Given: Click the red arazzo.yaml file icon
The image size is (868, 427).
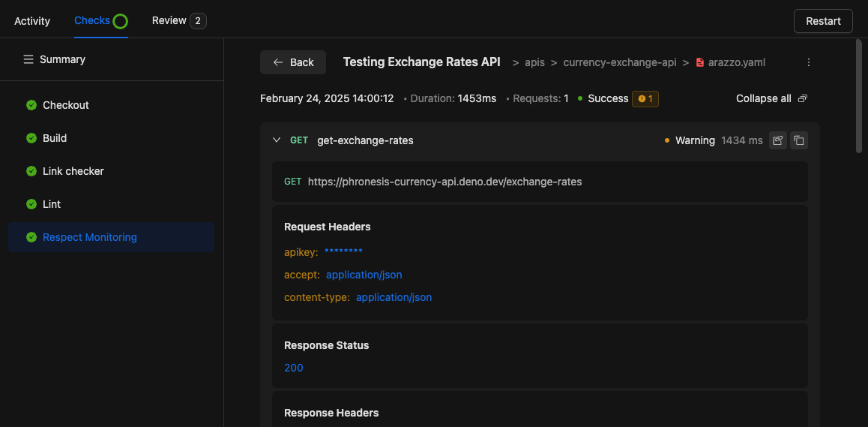Looking at the screenshot, I should [700, 62].
